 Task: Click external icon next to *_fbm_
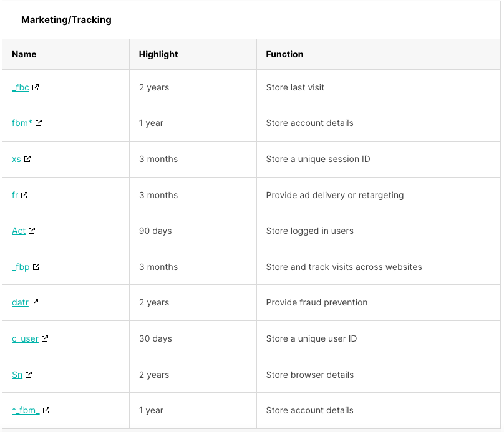(x=46, y=410)
